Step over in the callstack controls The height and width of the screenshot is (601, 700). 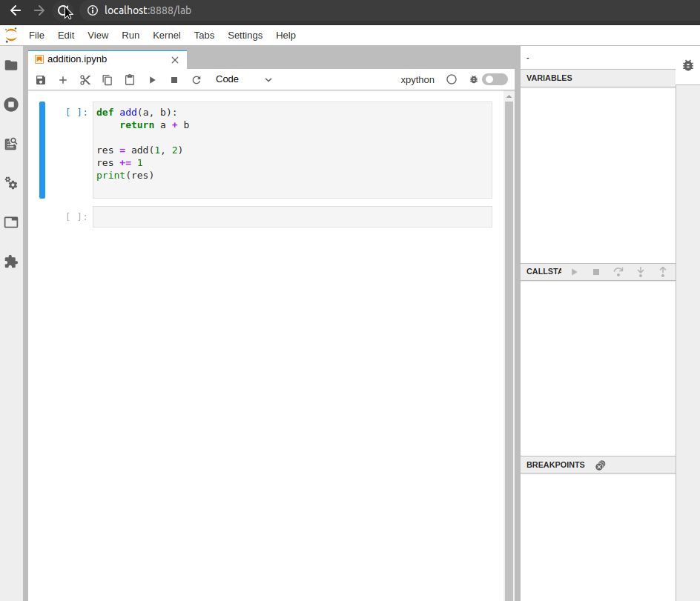[x=618, y=271]
